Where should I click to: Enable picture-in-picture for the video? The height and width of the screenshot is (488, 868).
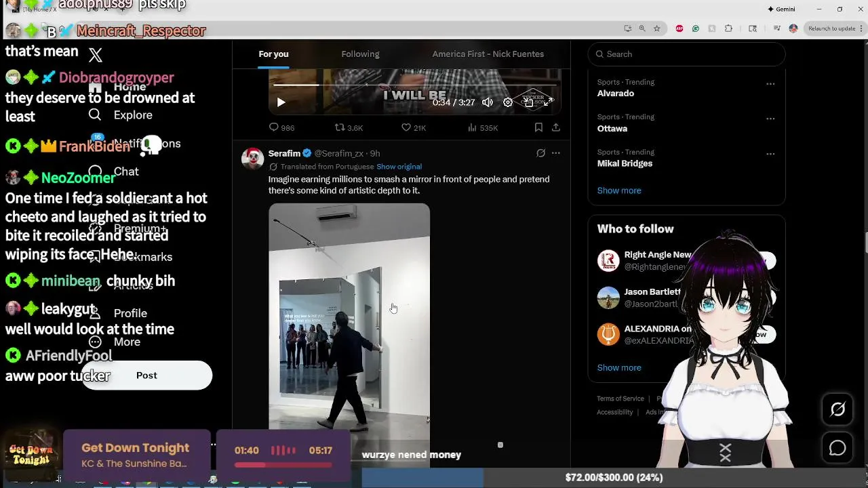(x=528, y=102)
